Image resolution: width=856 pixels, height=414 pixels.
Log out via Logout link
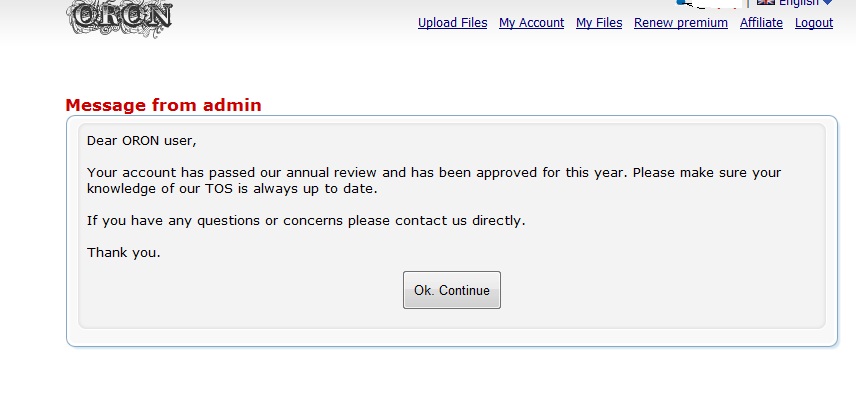click(x=813, y=23)
